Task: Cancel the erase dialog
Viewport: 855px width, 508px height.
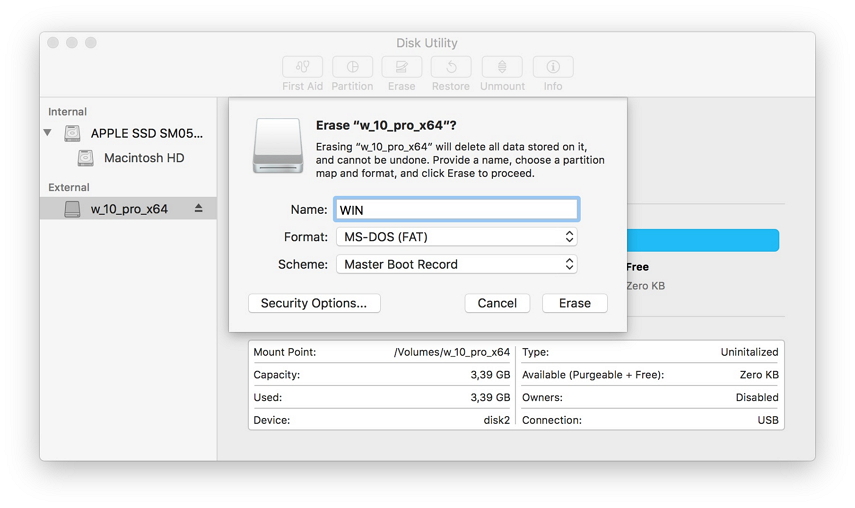Action: [x=497, y=303]
